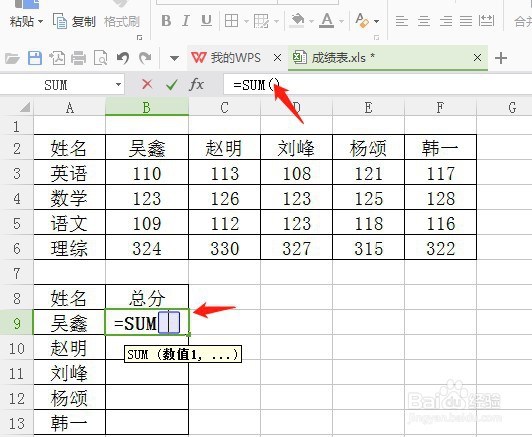Image resolution: width=532 pixels, height=437 pixels.
Task: Select column A header
Action: point(70,107)
